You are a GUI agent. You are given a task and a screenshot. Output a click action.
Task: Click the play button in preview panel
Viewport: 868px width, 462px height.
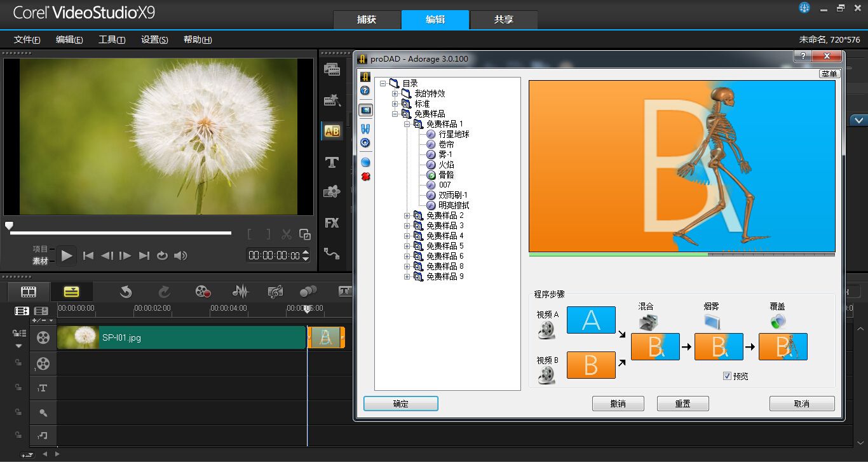click(x=67, y=255)
